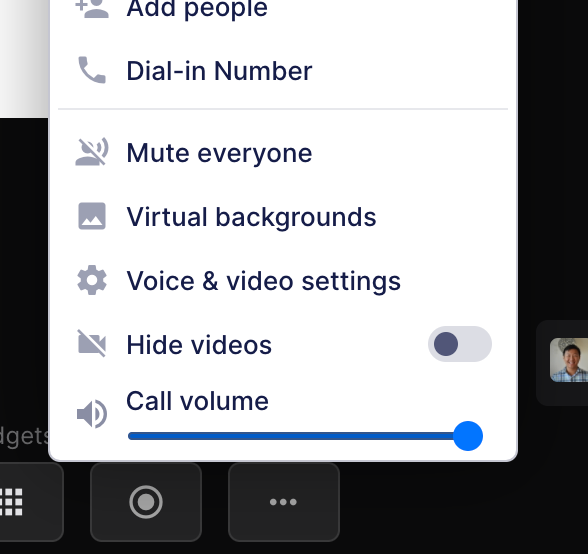
Task: Click the Hide videos label
Action: click(x=199, y=345)
